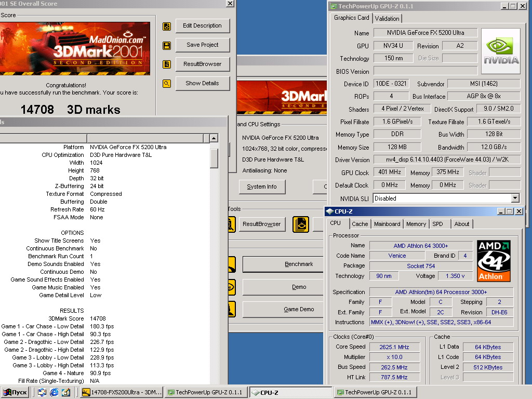Switch to first TechPowerUp GPU-Z taskbar item
Viewport: 532px width, 399px height.
tap(206, 392)
